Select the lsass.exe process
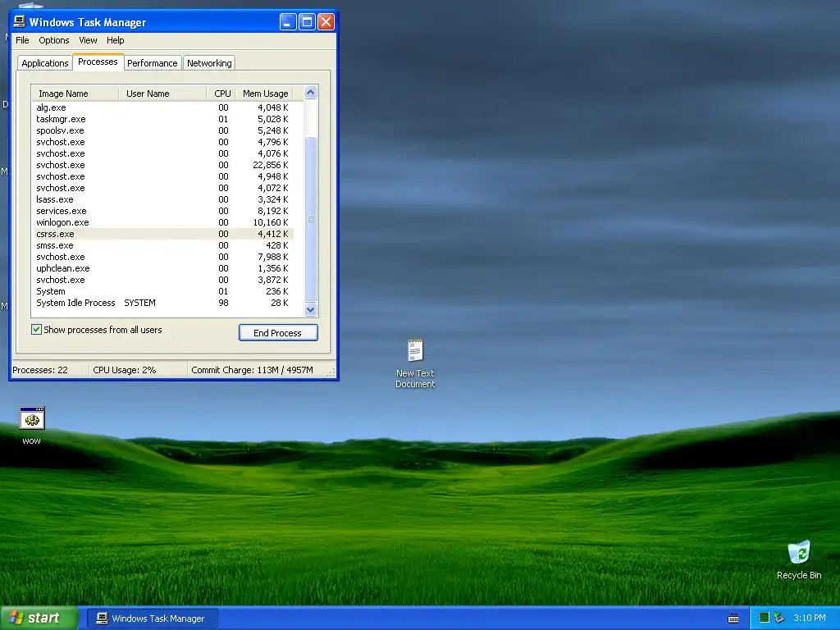 click(163, 199)
